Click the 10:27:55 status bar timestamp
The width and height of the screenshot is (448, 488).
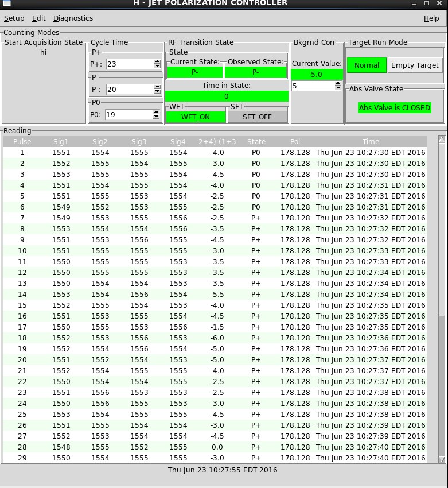click(223, 470)
